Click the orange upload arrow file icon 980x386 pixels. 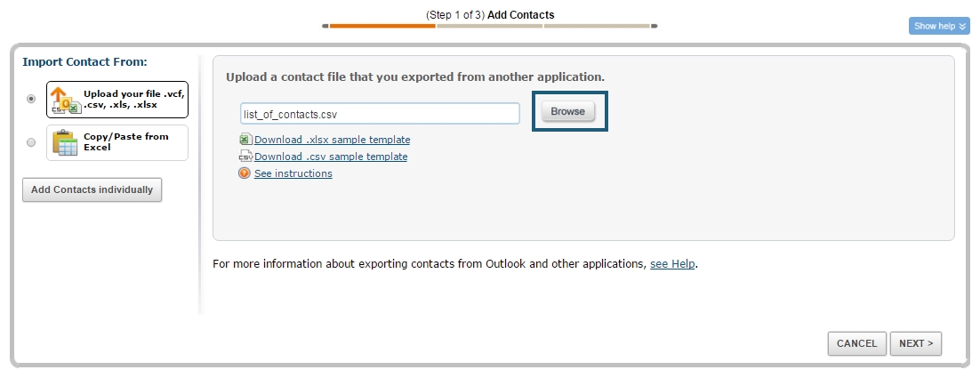(x=64, y=100)
